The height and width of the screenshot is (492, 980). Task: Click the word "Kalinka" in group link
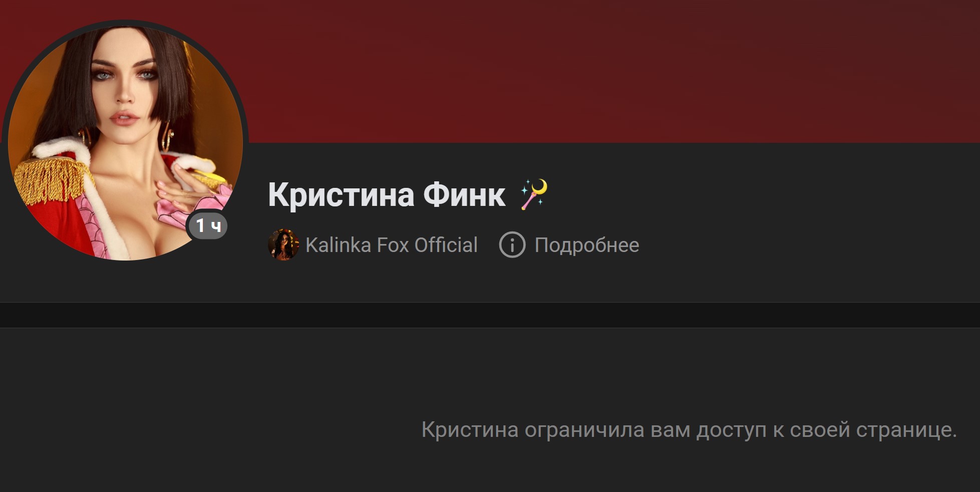pos(339,245)
